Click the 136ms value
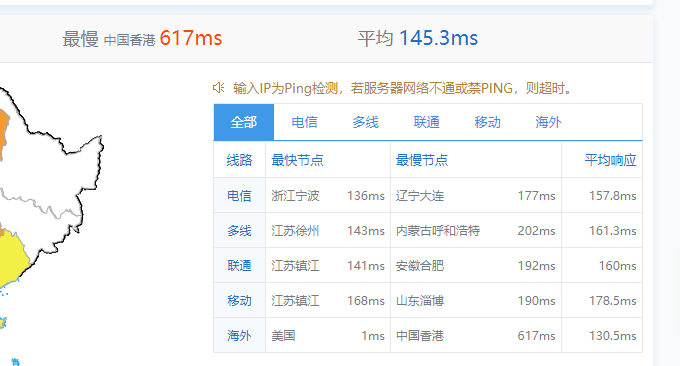680x366 pixels. click(x=366, y=196)
